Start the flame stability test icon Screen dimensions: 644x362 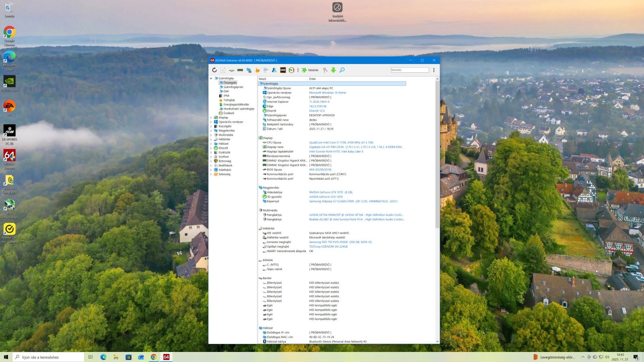pyautogui.click(x=257, y=70)
